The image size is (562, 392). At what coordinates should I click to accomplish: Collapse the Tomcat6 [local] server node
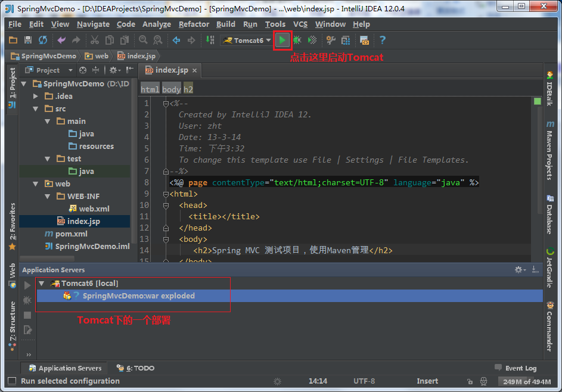click(42, 284)
